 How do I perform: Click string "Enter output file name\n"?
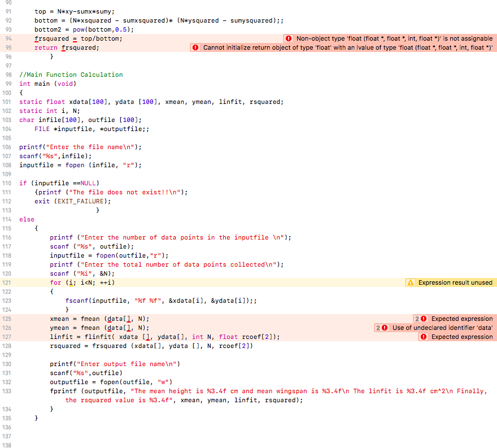(127, 364)
